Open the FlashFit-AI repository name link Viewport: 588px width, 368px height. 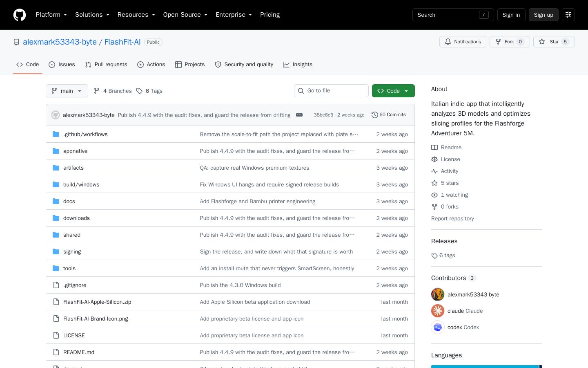coord(122,42)
